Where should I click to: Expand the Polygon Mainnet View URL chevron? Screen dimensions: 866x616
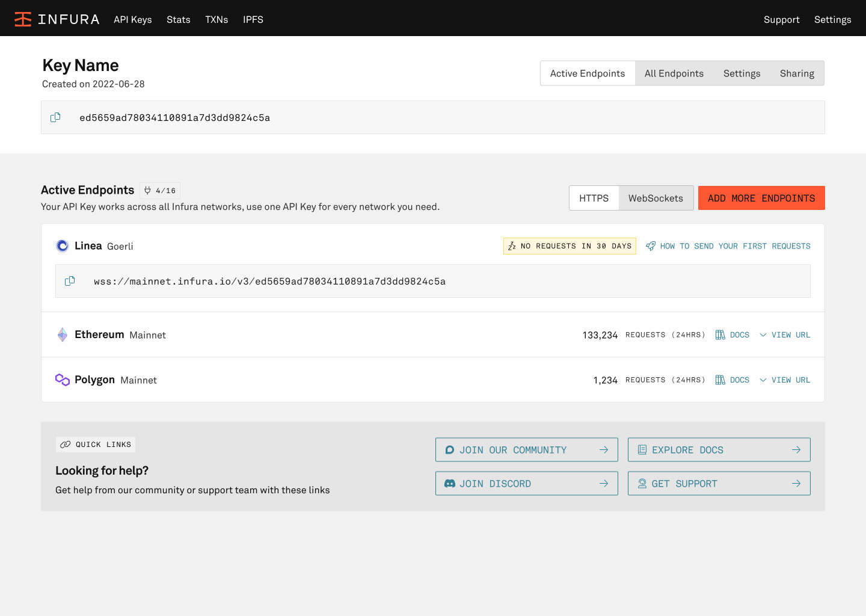pos(763,380)
